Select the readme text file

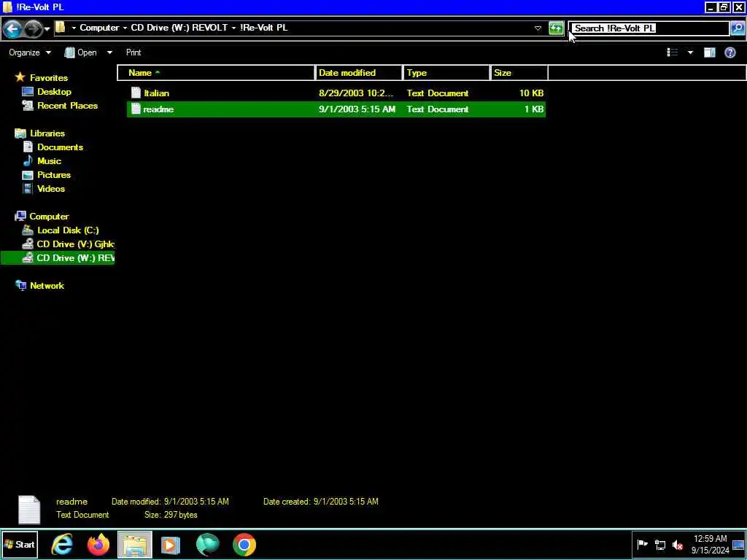click(336, 109)
